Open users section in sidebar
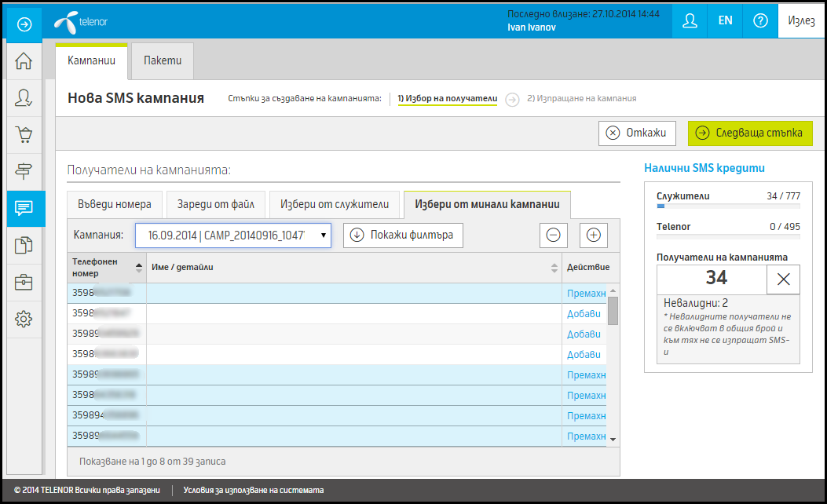827x504 pixels. pyautogui.click(x=24, y=98)
